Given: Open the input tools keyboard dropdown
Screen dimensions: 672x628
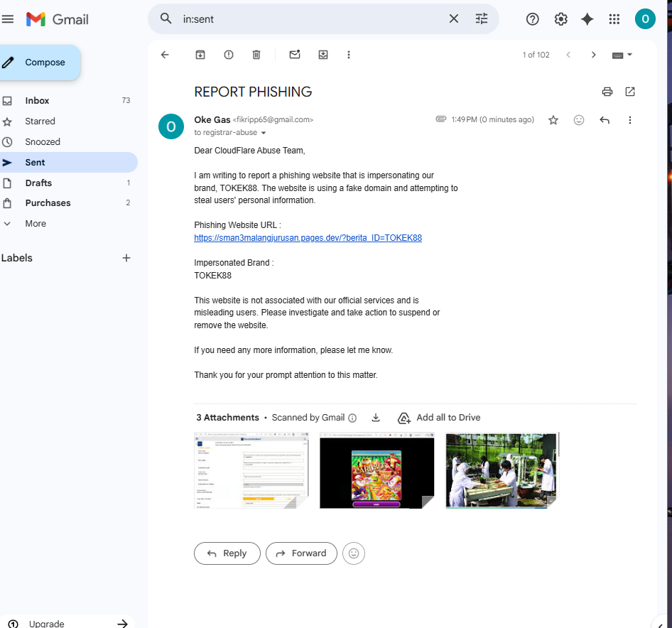Looking at the screenshot, I should click(622, 55).
